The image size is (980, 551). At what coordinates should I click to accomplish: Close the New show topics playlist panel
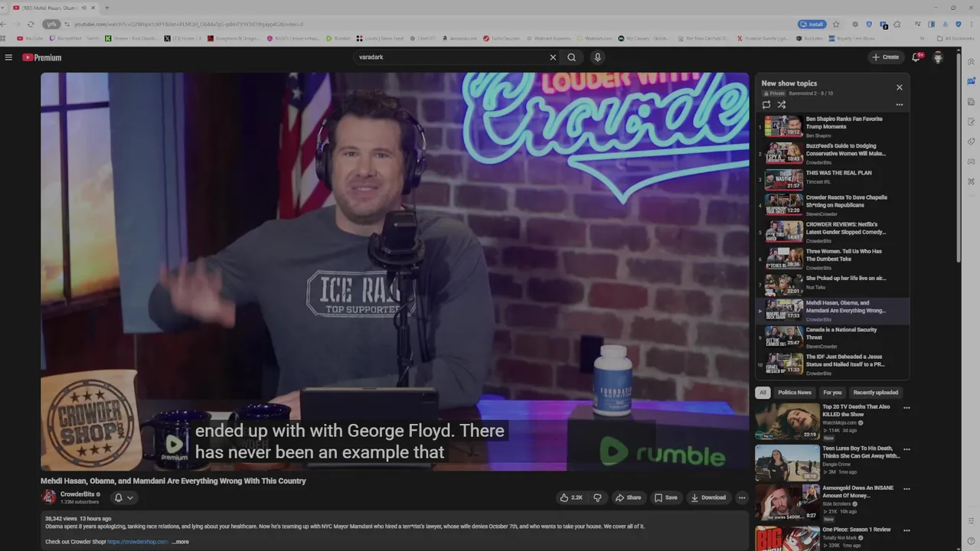pos(900,87)
